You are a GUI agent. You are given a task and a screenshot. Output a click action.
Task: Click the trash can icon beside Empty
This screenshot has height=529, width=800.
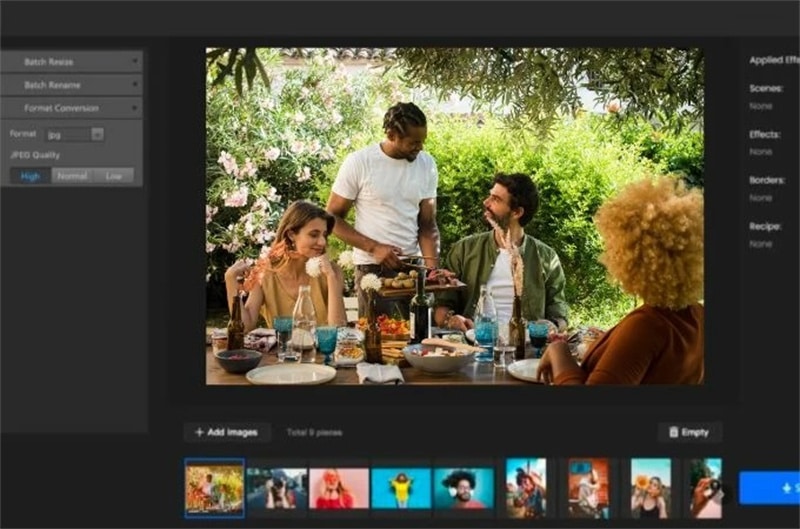point(673,432)
